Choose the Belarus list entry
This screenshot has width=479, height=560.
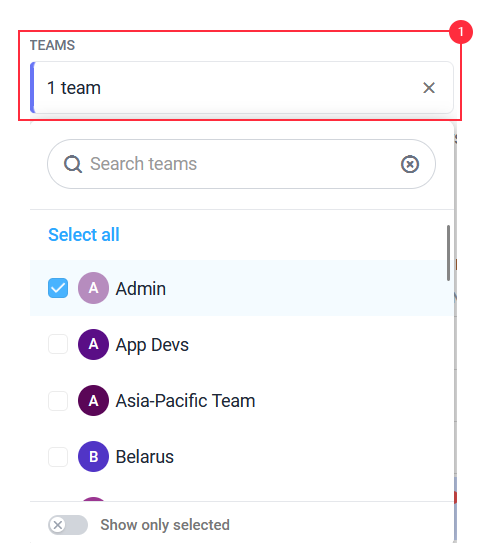(242, 456)
